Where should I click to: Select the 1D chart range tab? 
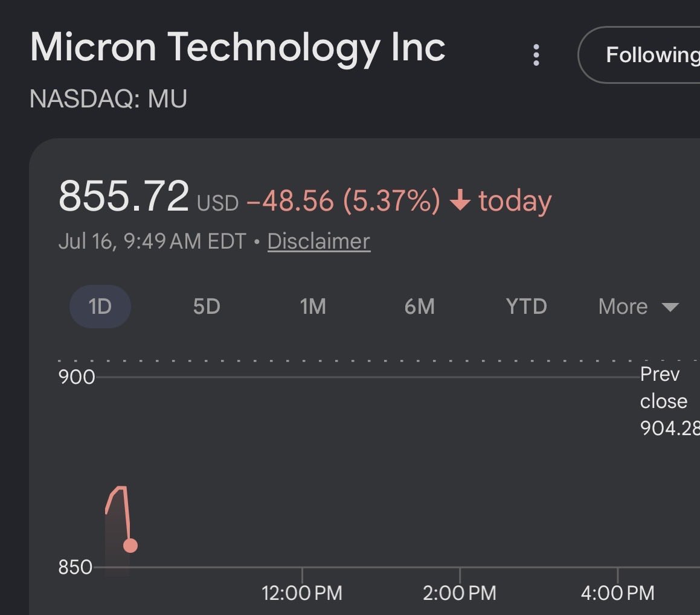[x=100, y=307]
